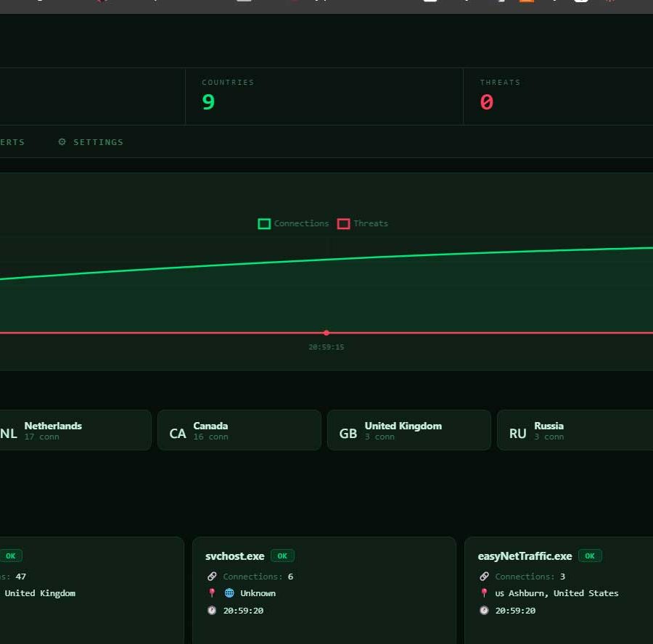Click the OK badge in the partially visible card
Viewport: 653px width, 644px height.
[10, 556]
